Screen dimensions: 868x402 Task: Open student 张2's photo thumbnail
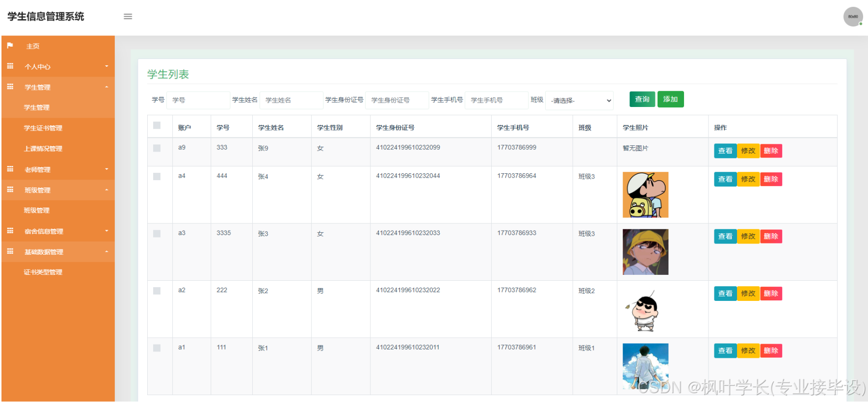(645, 309)
